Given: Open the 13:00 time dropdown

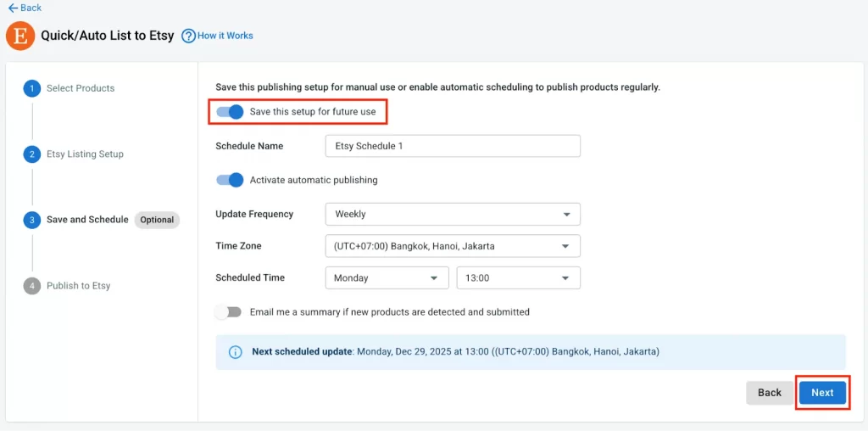Looking at the screenshot, I should click(x=518, y=278).
